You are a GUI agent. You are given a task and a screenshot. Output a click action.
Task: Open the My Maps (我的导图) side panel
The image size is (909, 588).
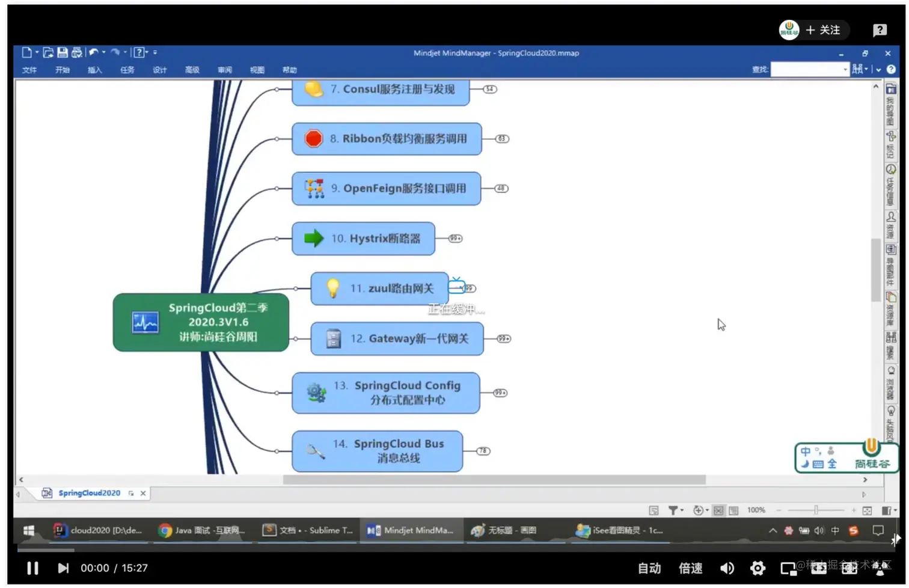pyautogui.click(x=891, y=105)
